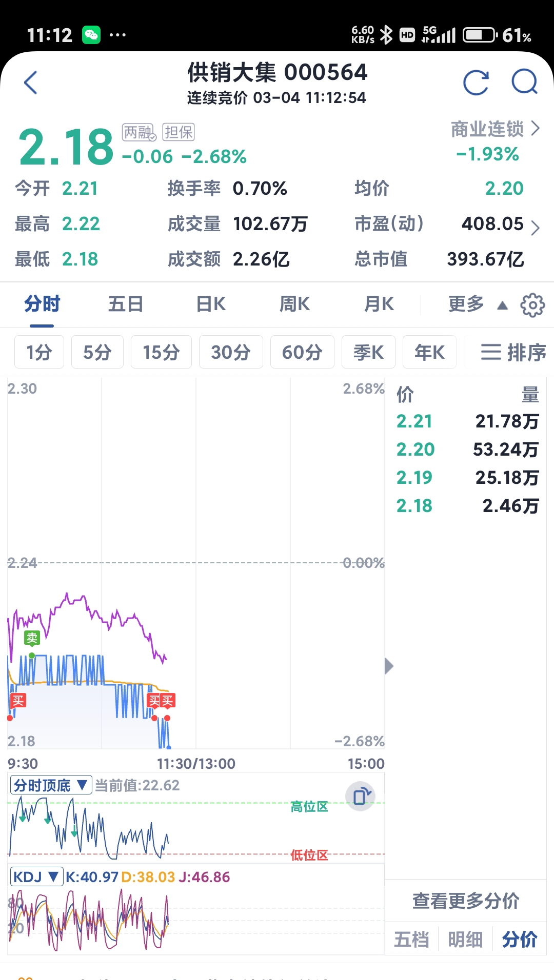Viewport: 554px width, 980px height.
Task: Select the 1分 period button
Action: (39, 352)
